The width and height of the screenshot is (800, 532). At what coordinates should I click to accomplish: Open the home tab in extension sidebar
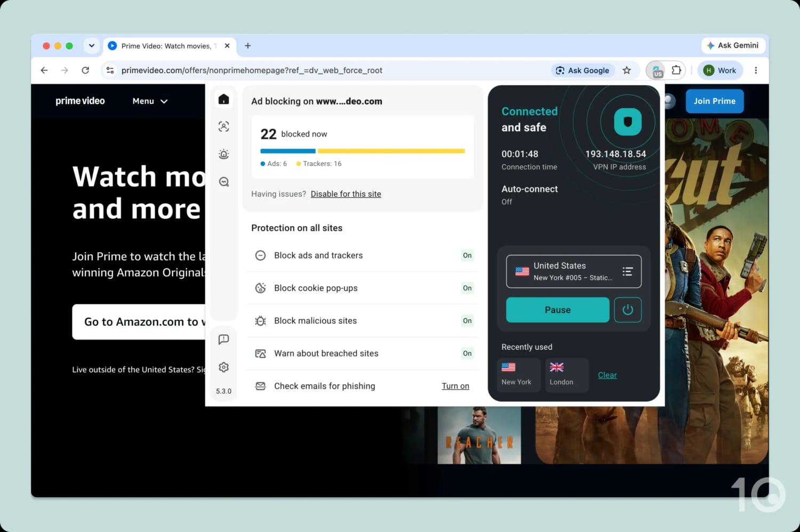tap(223, 99)
